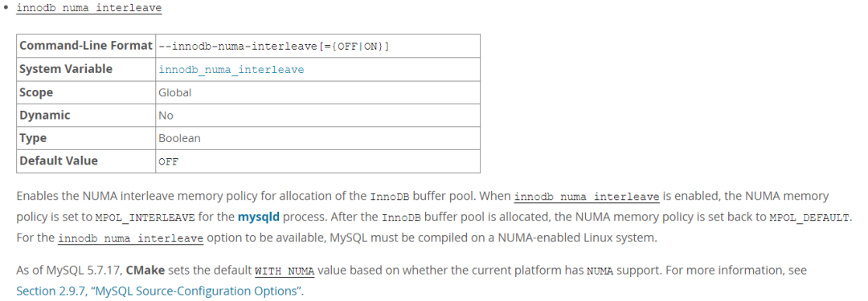This screenshot has height=301, width=868.
Task: Click WITH_NUMA underlined option link
Action: click(x=285, y=271)
